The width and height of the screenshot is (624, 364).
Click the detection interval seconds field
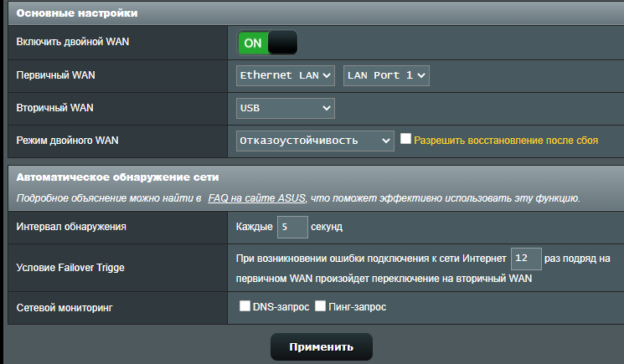point(292,227)
